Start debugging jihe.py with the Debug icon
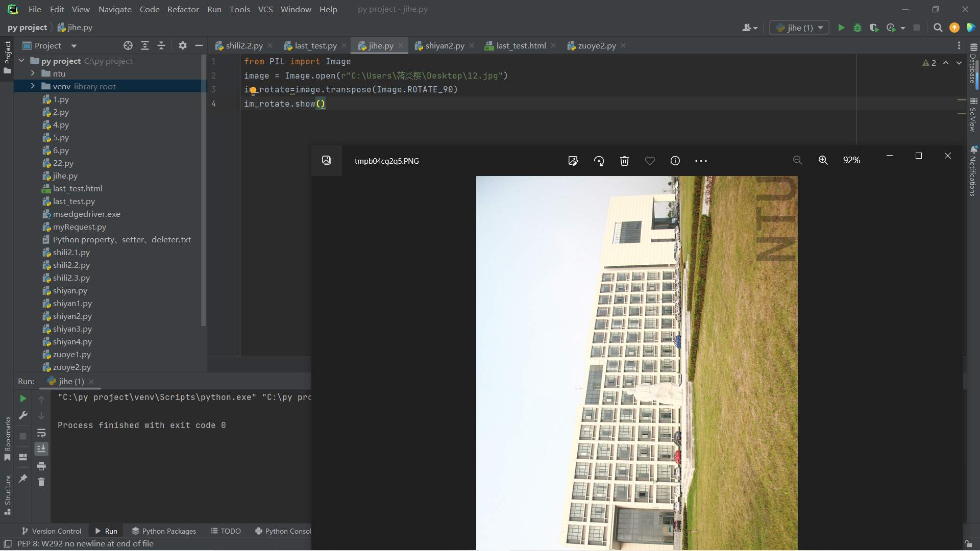Image resolution: width=980 pixels, height=551 pixels. click(x=857, y=28)
